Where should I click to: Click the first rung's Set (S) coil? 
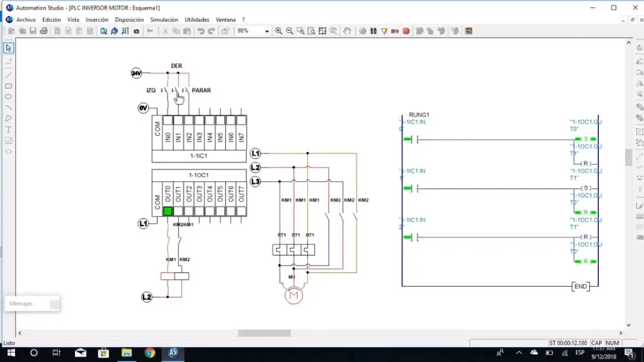coord(586,139)
